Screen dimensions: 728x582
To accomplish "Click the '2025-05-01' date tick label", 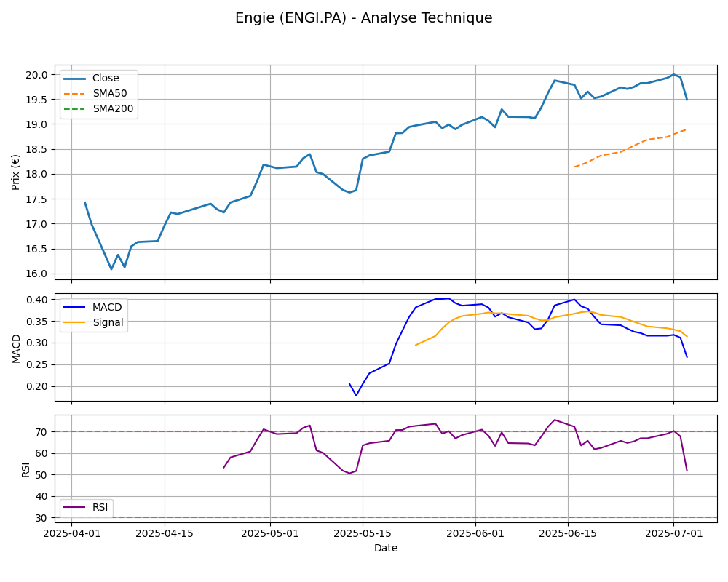I will (270, 533).
